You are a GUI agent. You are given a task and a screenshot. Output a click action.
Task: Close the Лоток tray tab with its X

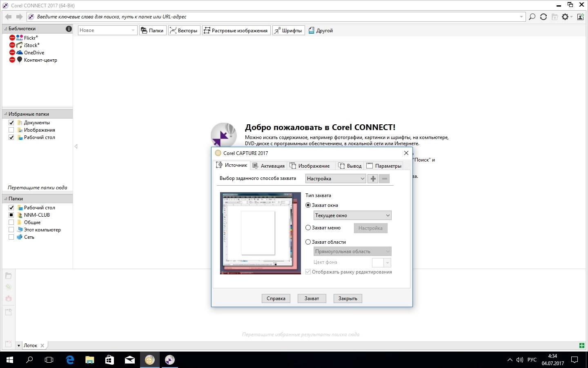point(42,346)
